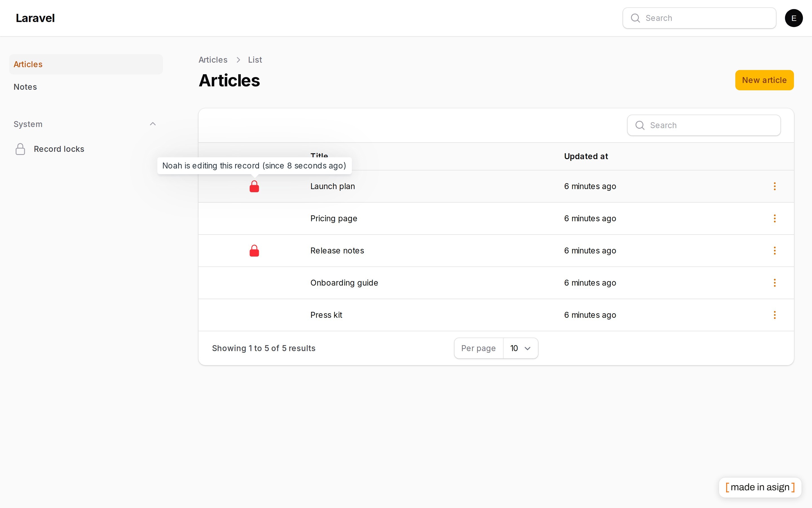
Task: Open actions menu for Pricing page
Action: (775, 218)
